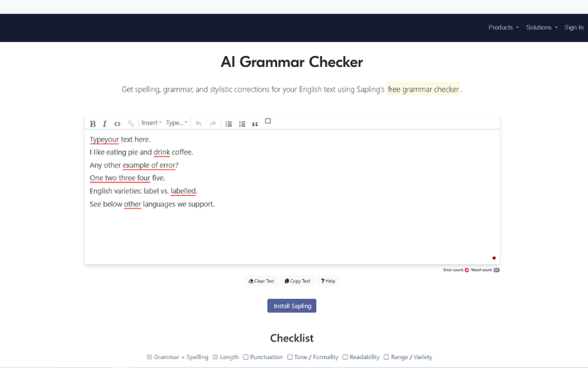Toggle bold formatting in editor toolbar
This screenshot has width=588, height=368.
pos(93,124)
